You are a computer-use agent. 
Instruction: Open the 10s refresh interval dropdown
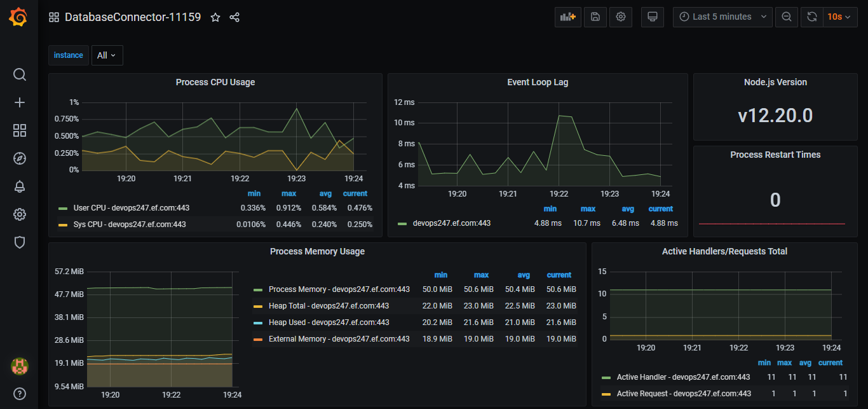point(839,17)
